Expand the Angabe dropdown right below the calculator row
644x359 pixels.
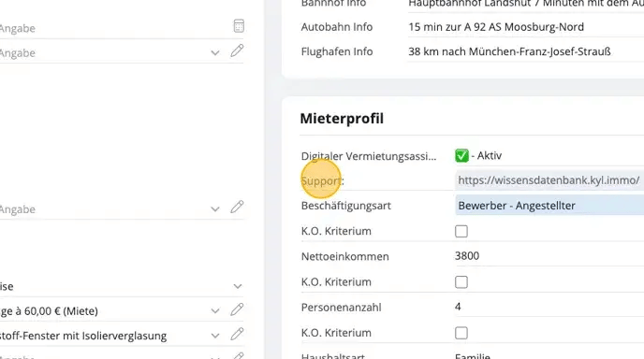(x=214, y=53)
